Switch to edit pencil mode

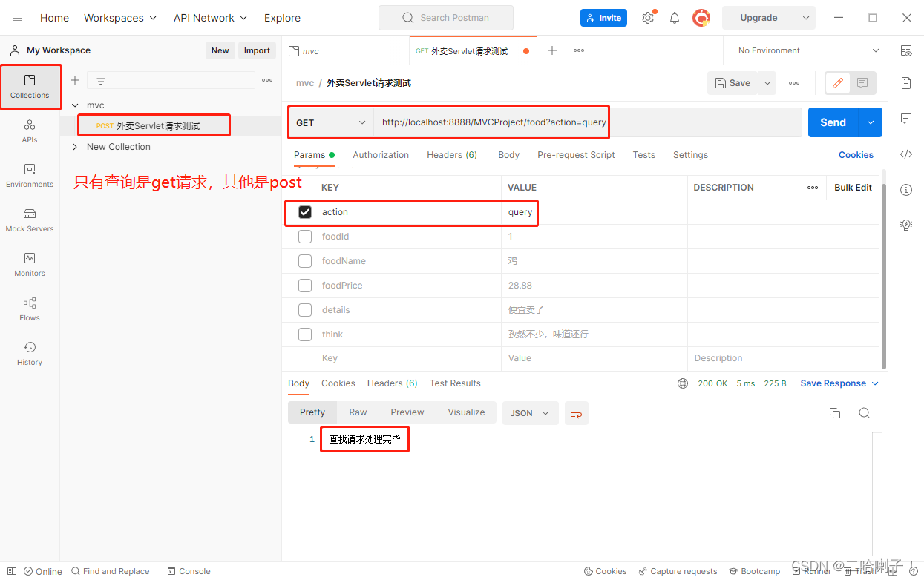click(838, 83)
